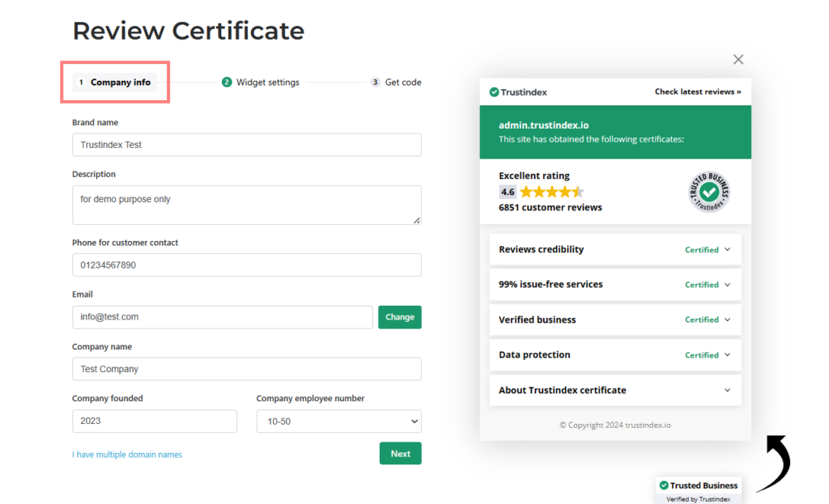This screenshot has width=829, height=504.
Task: Click the step 2 green check circle
Action: [x=227, y=82]
